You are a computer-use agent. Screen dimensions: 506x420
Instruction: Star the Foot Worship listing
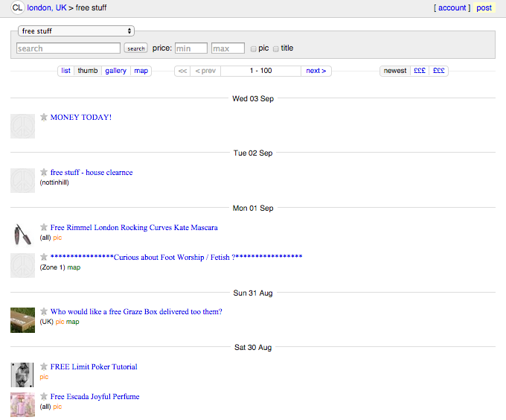(x=44, y=257)
